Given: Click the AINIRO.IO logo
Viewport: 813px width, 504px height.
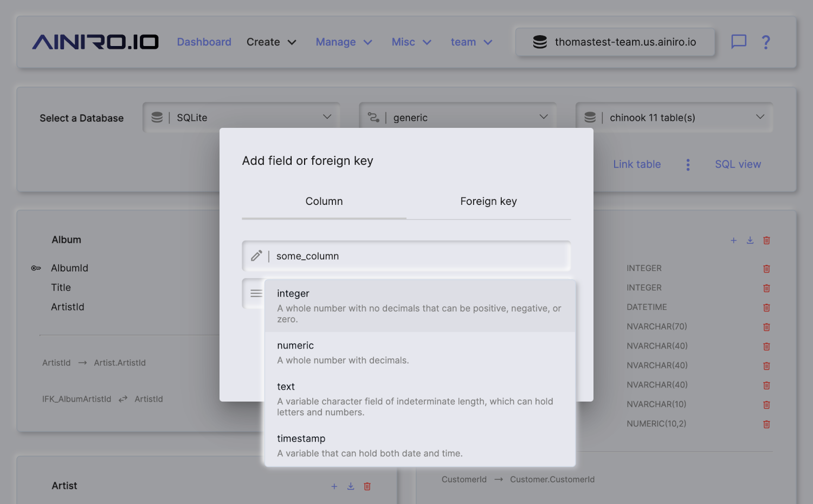Looking at the screenshot, I should tap(95, 42).
